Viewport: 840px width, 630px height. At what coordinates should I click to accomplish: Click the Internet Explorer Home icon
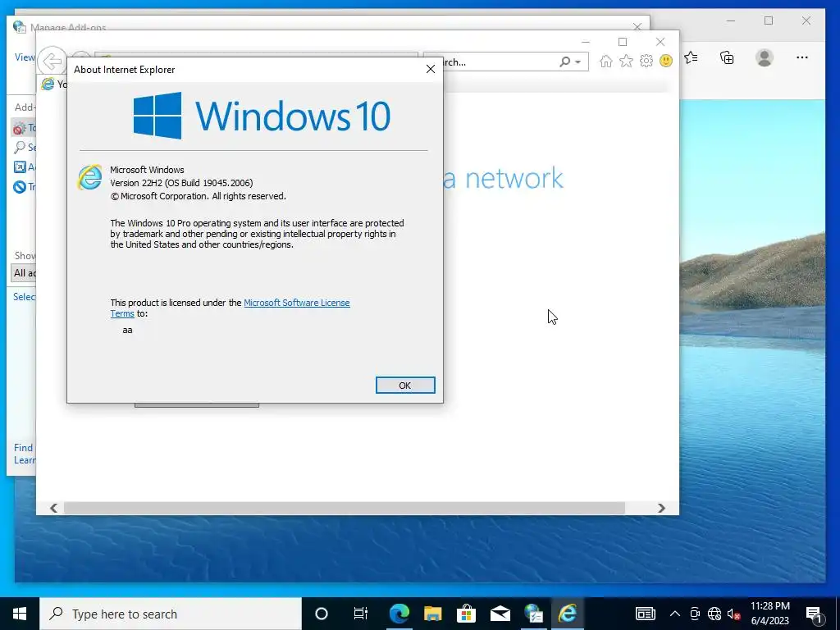tap(606, 62)
